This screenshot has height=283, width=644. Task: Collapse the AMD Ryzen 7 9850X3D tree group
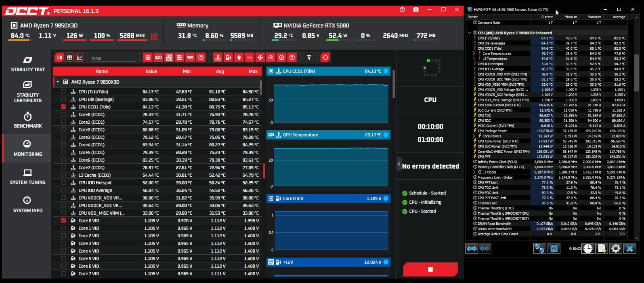[x=58, y=82]
